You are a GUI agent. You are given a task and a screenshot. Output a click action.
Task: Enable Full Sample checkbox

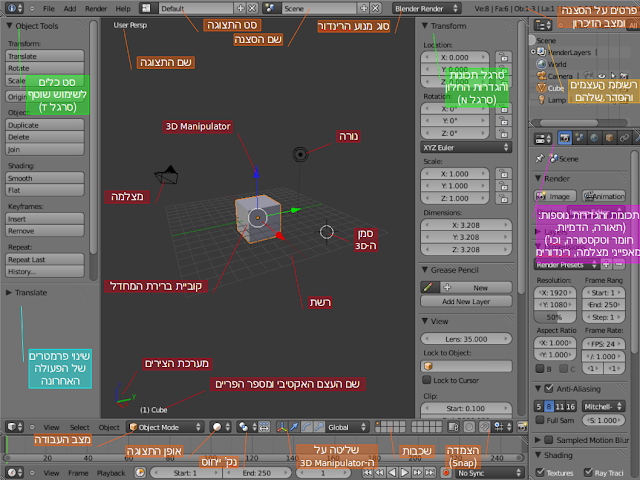pyautogui.click(x=540, y=420)
